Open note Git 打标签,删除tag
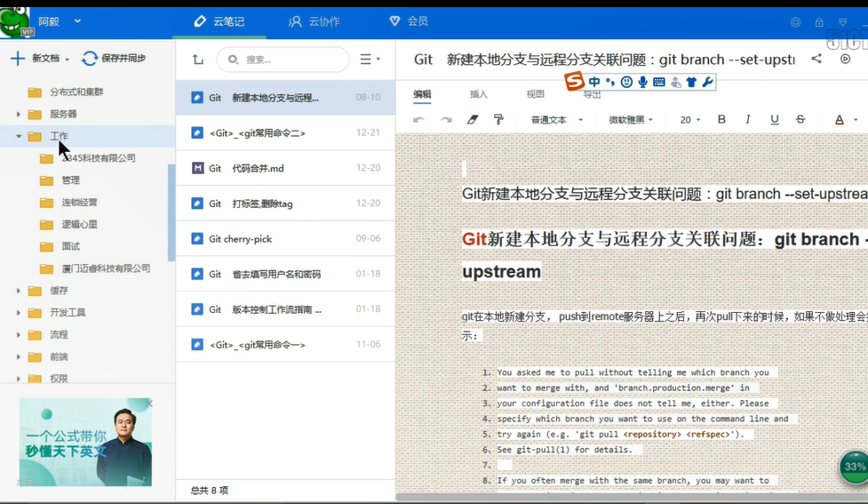The width and height of the screenshot is (868, 504). [x=285, y=204]
